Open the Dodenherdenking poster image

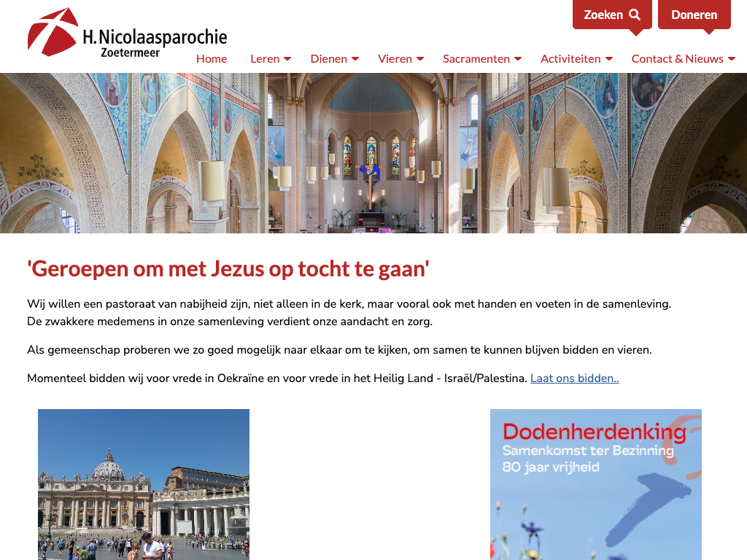click(595, 484)
